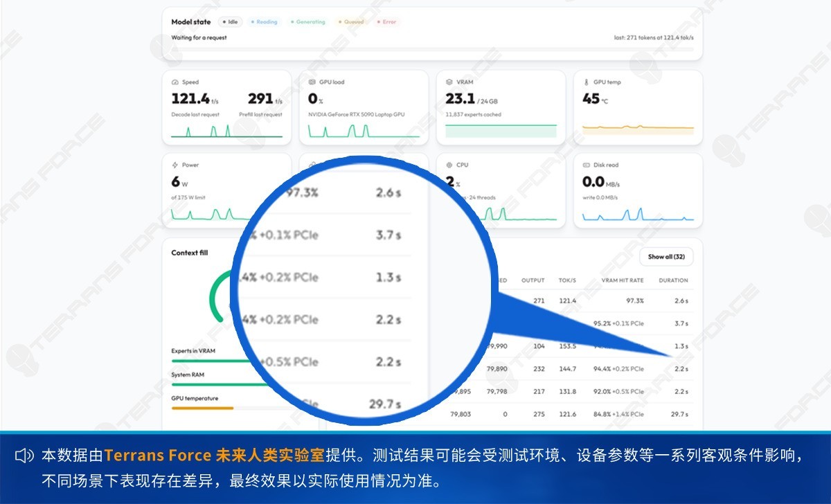Click the VRAM layers icon
The height and width of the screenshot is (504, 831).
[449, 82]
